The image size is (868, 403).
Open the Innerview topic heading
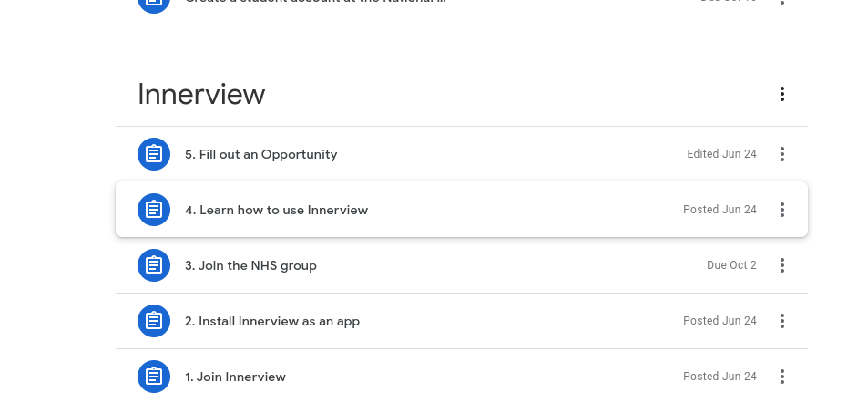201,94
